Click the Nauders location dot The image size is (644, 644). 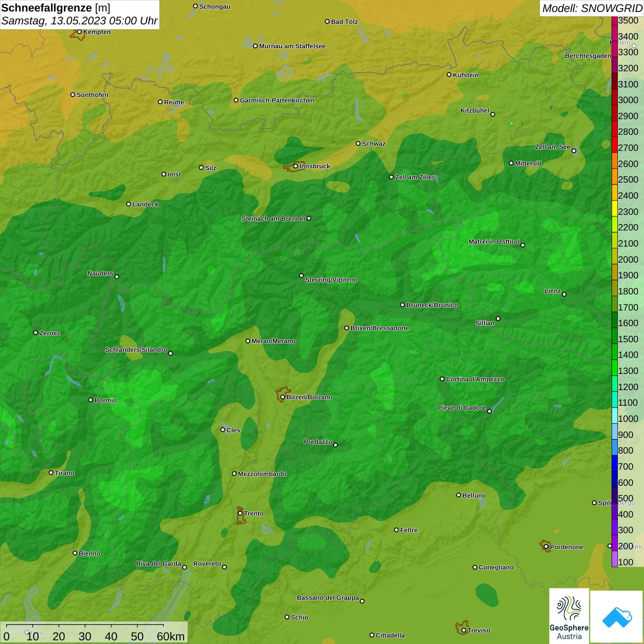pyautogui.click(x=117, y=276)
